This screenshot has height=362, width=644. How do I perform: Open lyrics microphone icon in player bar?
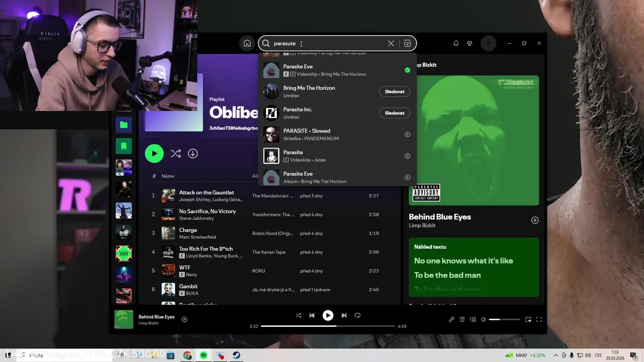[451, 319]
